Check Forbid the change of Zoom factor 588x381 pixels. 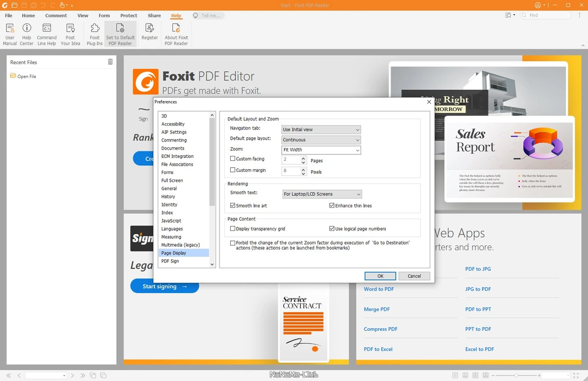pyautogui.click(x=233, y=243)
